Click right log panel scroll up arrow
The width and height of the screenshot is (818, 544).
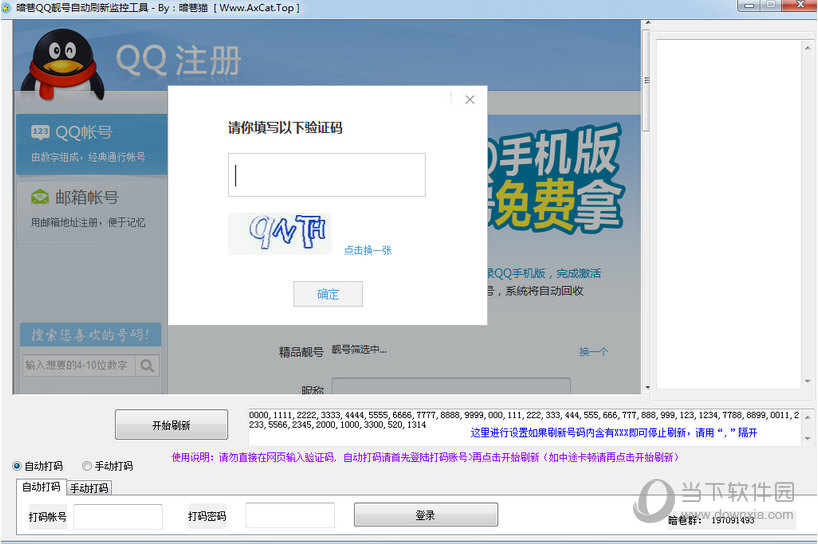pyautogui.click(x=808, y=47)
